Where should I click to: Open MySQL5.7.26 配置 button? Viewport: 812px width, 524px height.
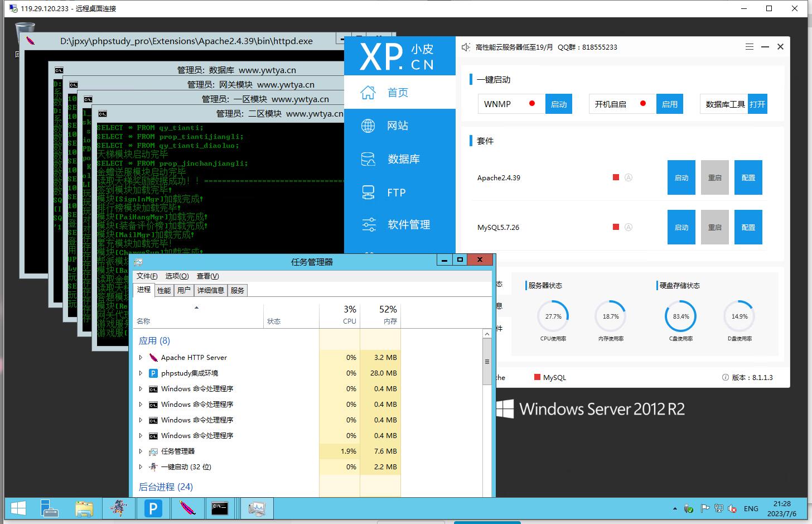(748, 227)
